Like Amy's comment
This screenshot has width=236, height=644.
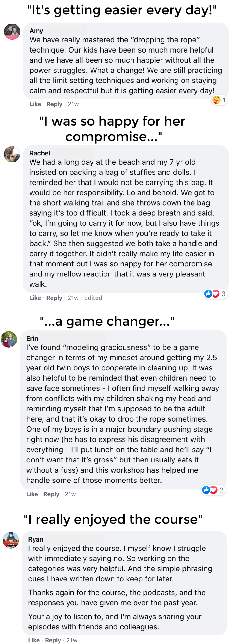[x=35, y=104]
